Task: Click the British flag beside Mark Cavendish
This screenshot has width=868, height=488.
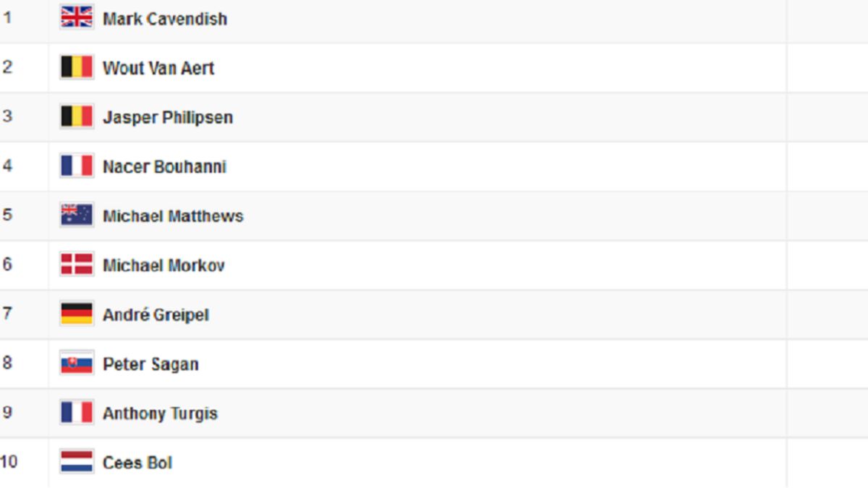Action: (x=77, y=17)
